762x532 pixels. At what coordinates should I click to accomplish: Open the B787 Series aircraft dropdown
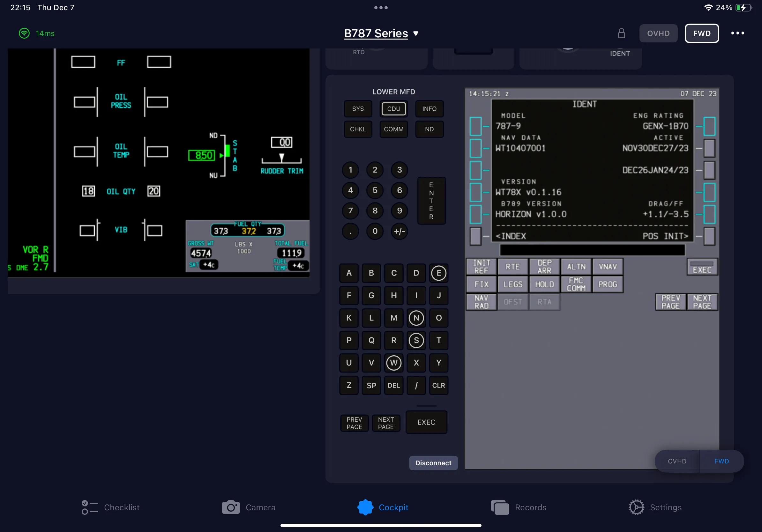click(x=381, y=33)
